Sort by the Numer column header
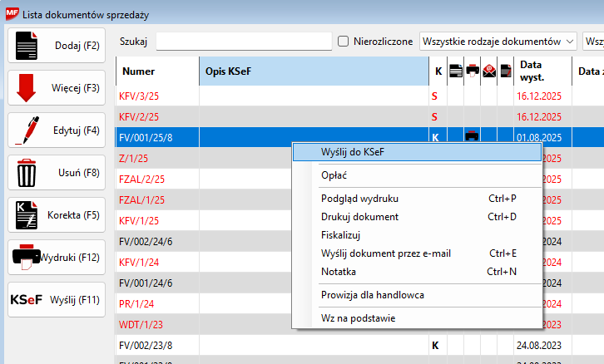The width and height of the screenshot is (604, 364). coord(139,71)
